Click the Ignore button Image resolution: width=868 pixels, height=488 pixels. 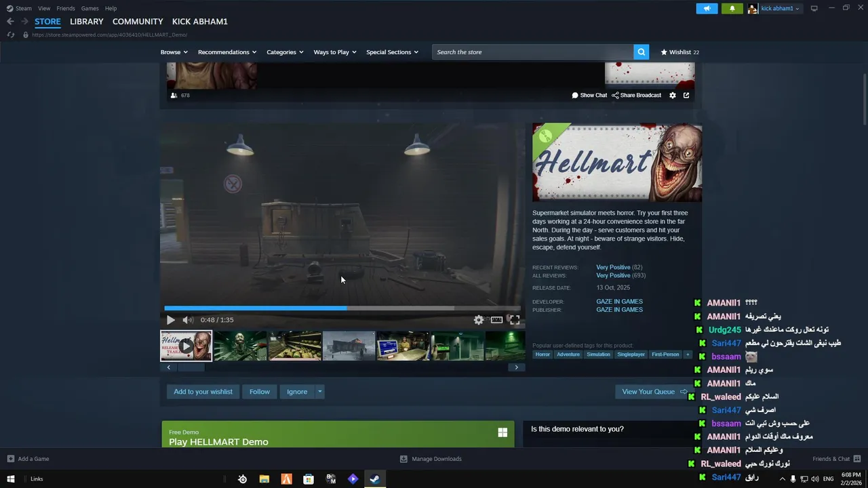297,392
